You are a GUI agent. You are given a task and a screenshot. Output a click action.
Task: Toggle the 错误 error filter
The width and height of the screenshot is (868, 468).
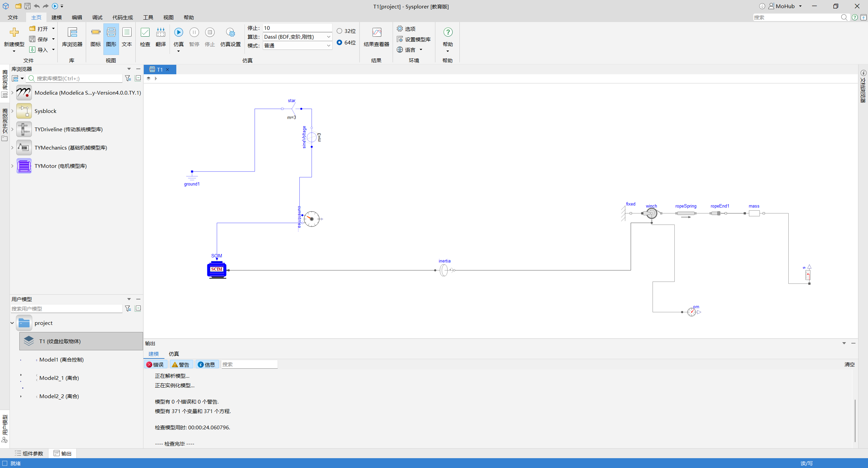tap(155, 365)
